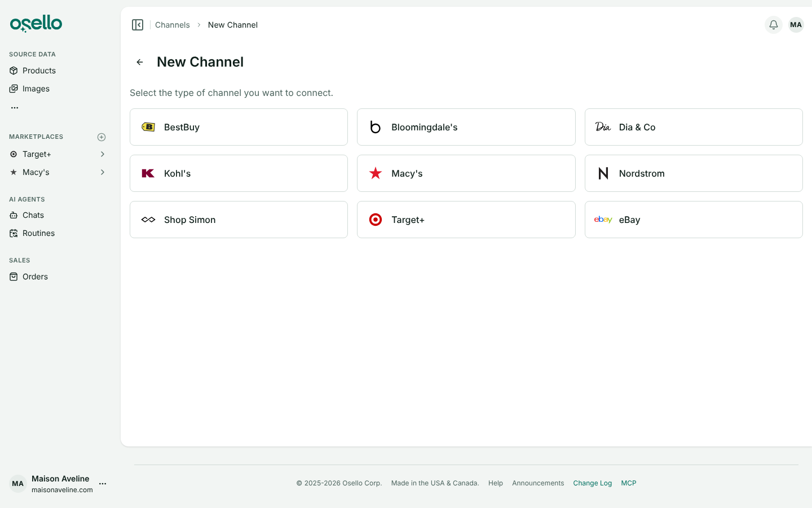Click the Maison Aveline account name
812x508 pixels.
tap(60, 479)
